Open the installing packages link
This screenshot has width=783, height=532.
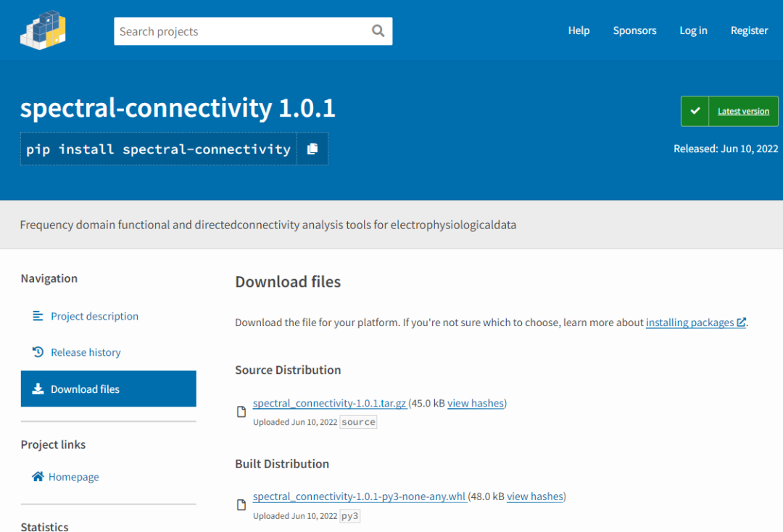(689, 323)
